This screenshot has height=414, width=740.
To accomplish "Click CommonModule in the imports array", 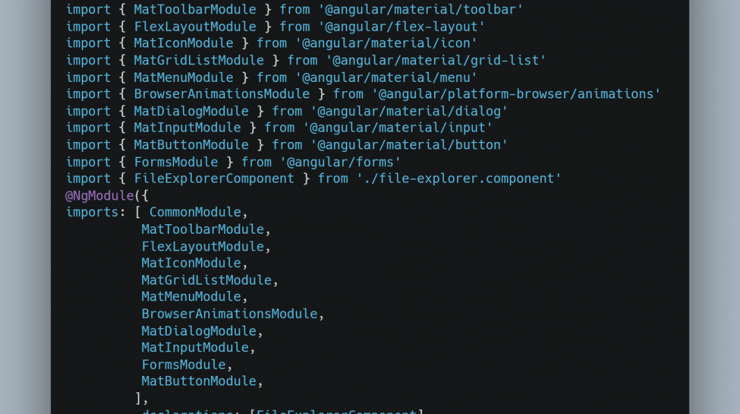I will pos(195,212).
